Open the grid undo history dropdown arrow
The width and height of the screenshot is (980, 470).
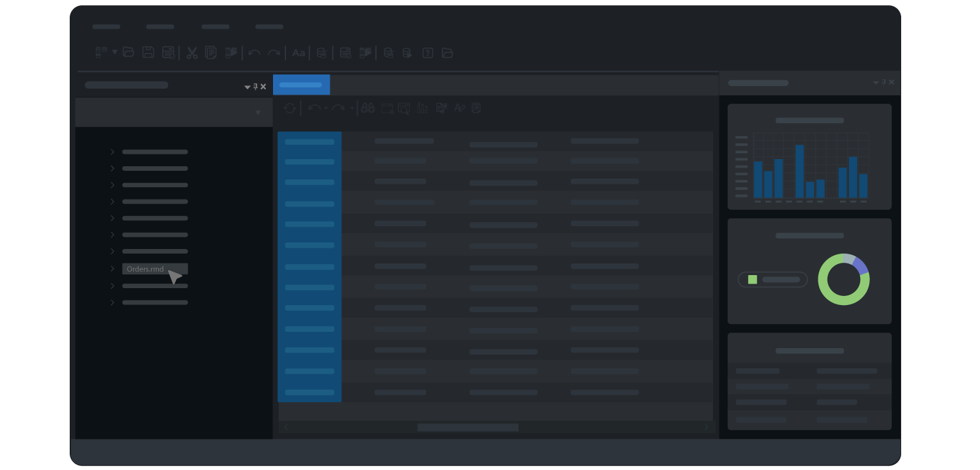pos(325,108)
